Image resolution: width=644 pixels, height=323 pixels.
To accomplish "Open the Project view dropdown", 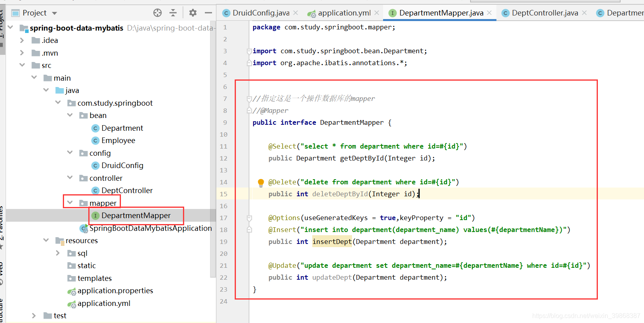I will (54, 13).
